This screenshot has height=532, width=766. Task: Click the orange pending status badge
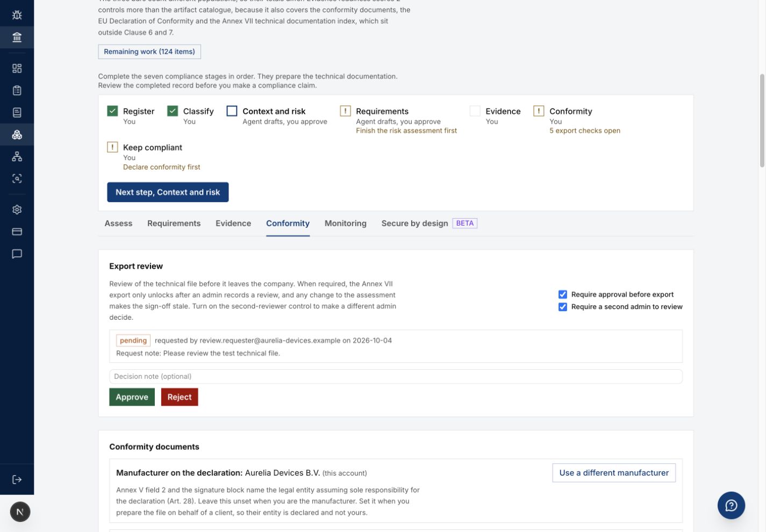coord(133,341)
